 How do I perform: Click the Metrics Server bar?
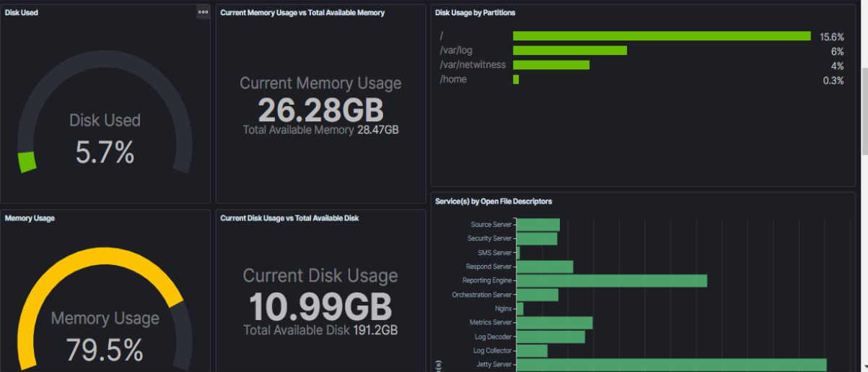click(x=554, y=323)
